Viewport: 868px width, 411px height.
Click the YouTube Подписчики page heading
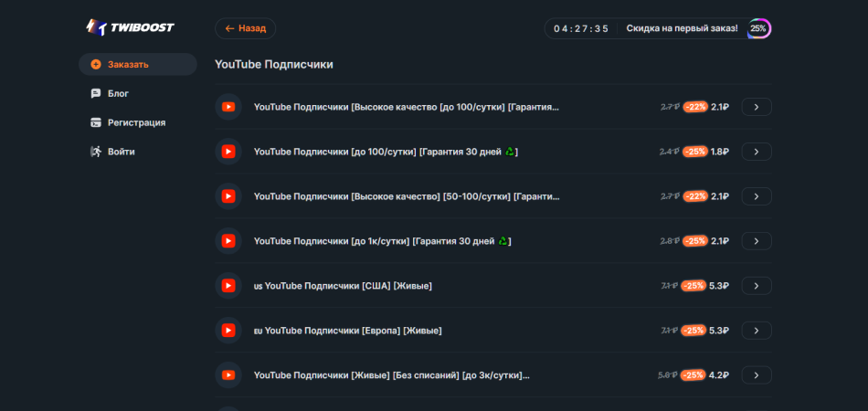pyautogui.click(x=274, y=65)
